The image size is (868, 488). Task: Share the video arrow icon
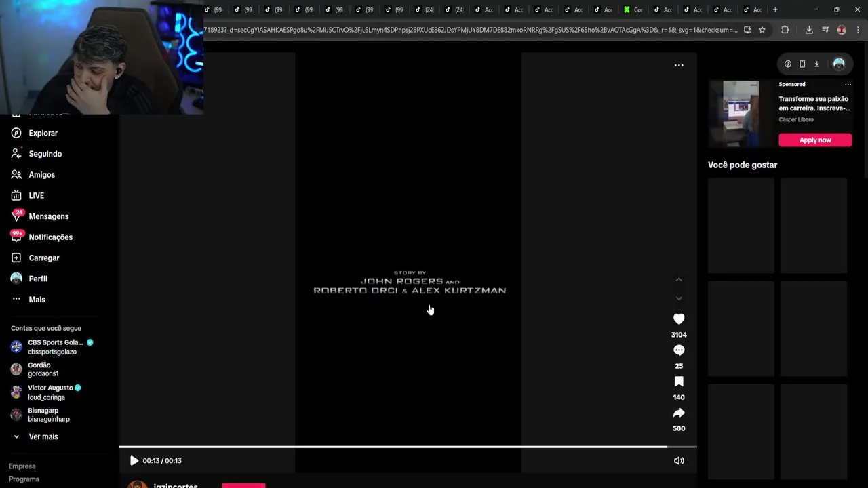tap(679, 413)
